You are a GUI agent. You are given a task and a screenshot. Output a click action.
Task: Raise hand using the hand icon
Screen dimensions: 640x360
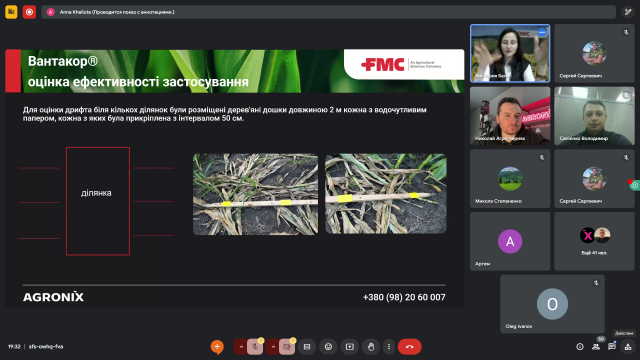[x=371, y=347]
